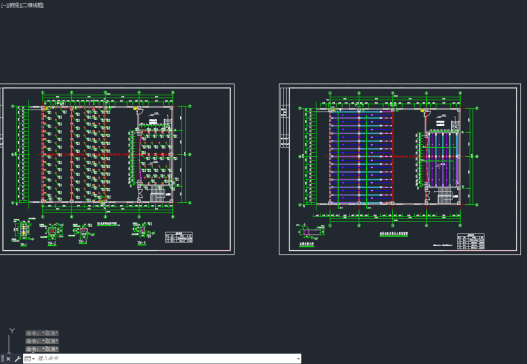Open the viewport controls [-] menu

click(3, 5)
